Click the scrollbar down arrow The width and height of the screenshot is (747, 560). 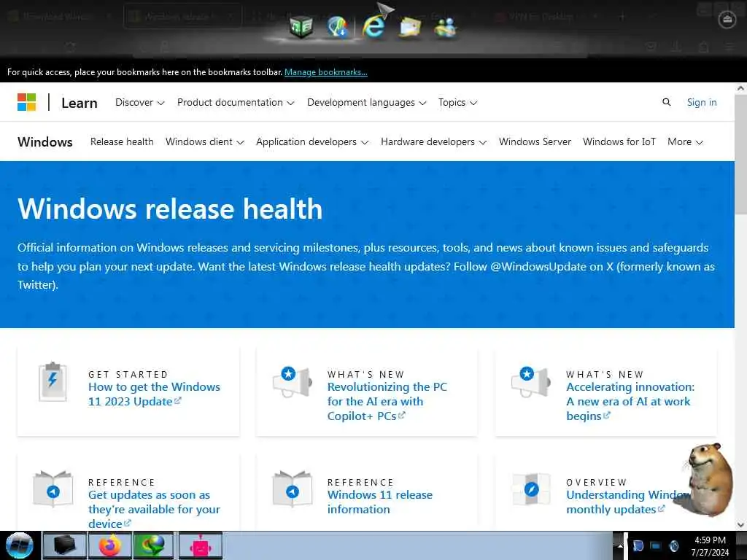tap(741, 525)
